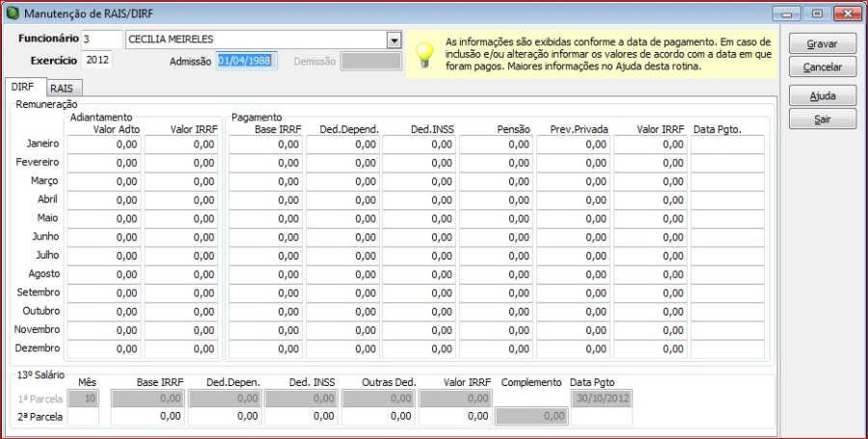Screen dimensions: 868x439
Task: Click 2ª Parcela Base IRRF field
Action: [148, 417]
